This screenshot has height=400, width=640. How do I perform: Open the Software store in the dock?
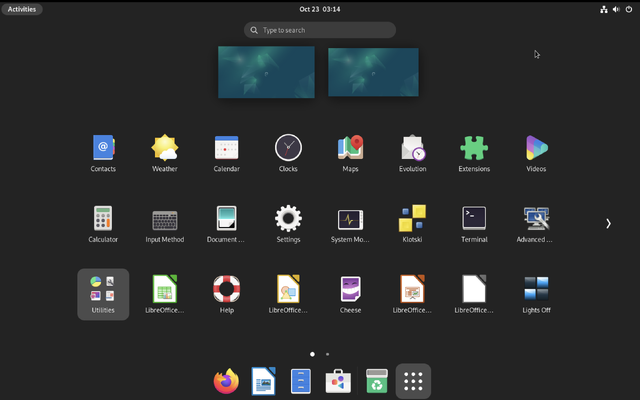pyautogui.click(x=338, y=381)
